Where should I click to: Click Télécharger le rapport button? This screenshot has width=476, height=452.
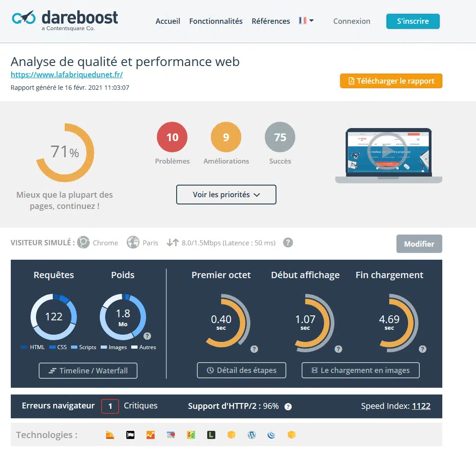click(391, 81)
